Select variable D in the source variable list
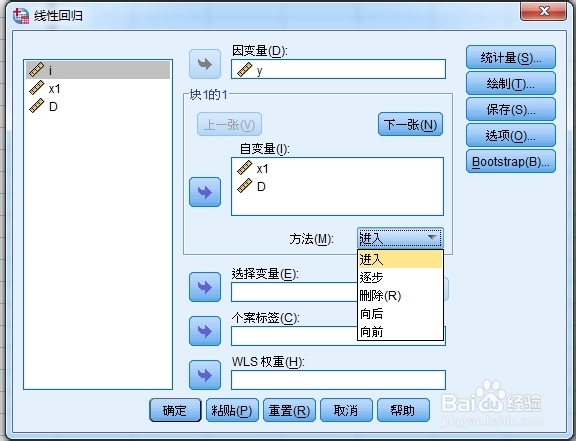576x441 pixels. point(98,107)
